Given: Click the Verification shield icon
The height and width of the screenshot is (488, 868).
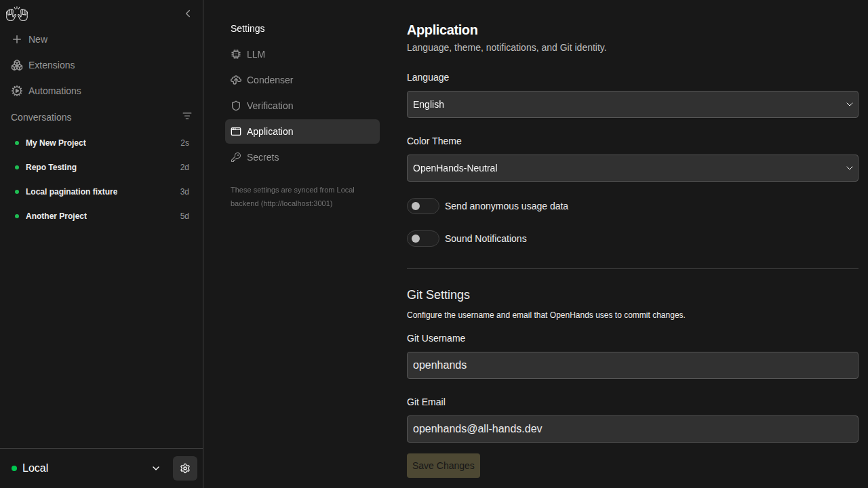Looking at the screenshot, I should click(x=236, y=106).
